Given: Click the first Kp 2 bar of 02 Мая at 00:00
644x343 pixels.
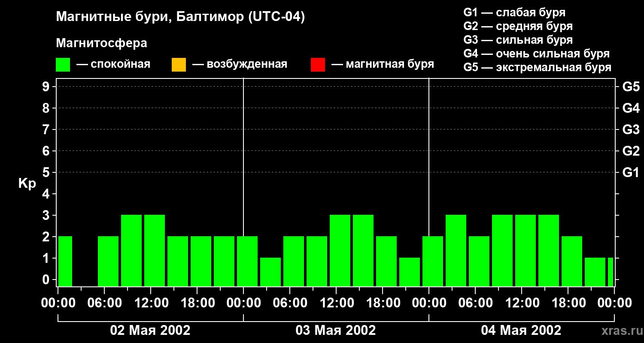Looking at the screenshot, I should pyautogui.click(x=65, y=261).
